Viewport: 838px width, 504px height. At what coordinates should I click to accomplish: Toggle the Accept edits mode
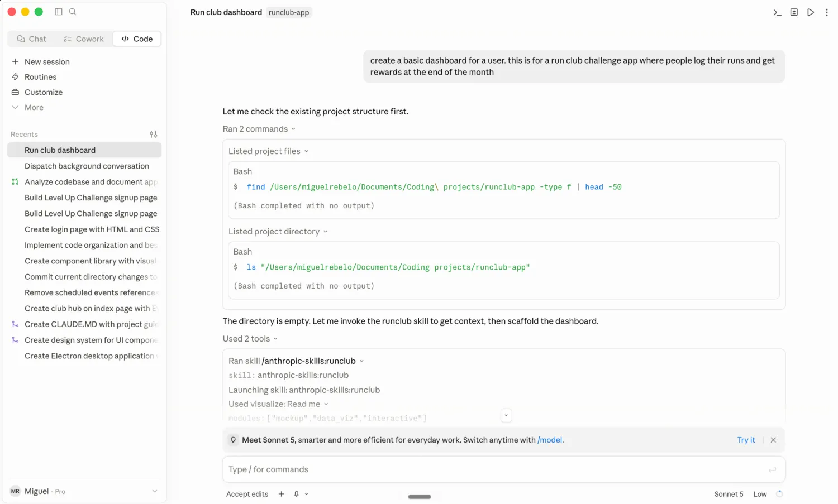pyautogui.click(x=247, y=494)
